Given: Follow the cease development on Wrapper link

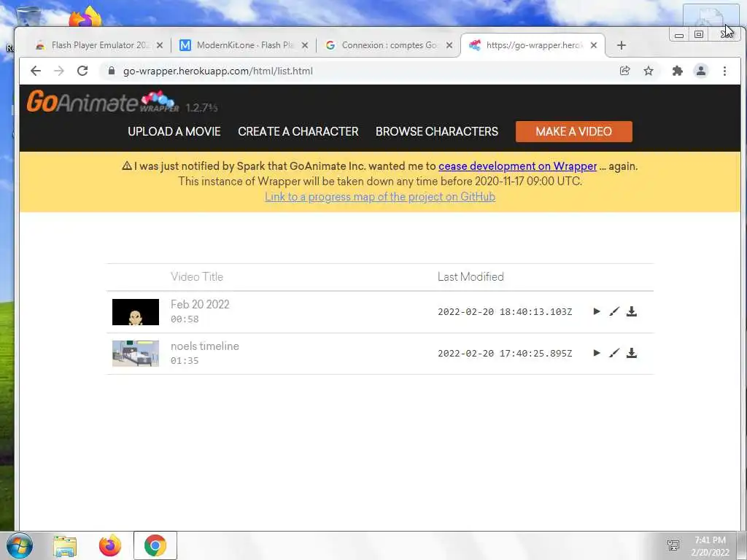Looking at the screenshot, I should tap(517, 166).
